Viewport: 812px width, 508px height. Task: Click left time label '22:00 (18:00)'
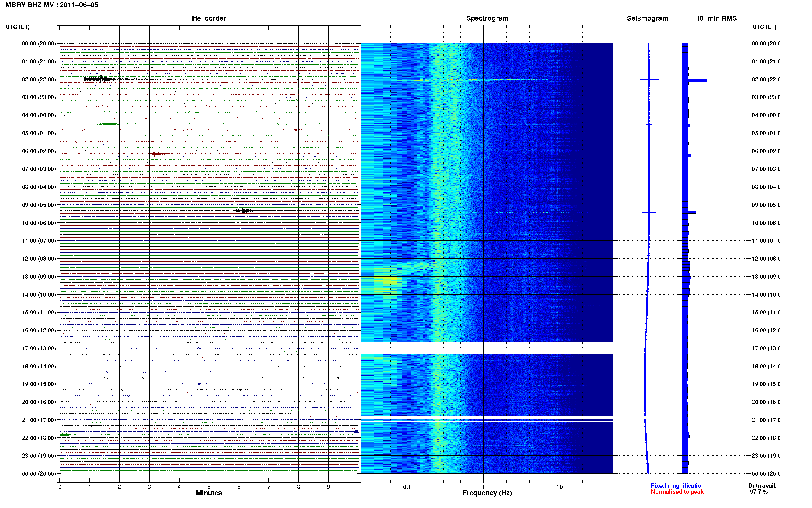click(x=39, y=438)
